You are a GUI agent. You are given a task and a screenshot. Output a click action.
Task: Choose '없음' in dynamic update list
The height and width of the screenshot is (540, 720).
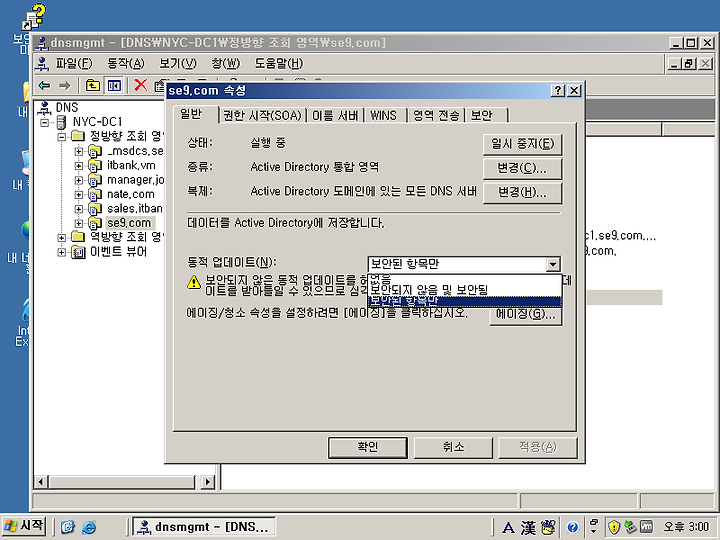click(464, 279)
